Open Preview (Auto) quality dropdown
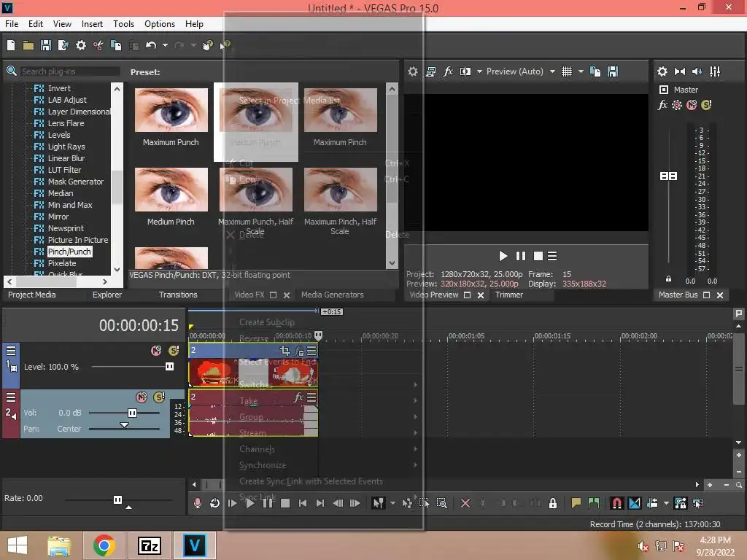 [x=552, y=71]
